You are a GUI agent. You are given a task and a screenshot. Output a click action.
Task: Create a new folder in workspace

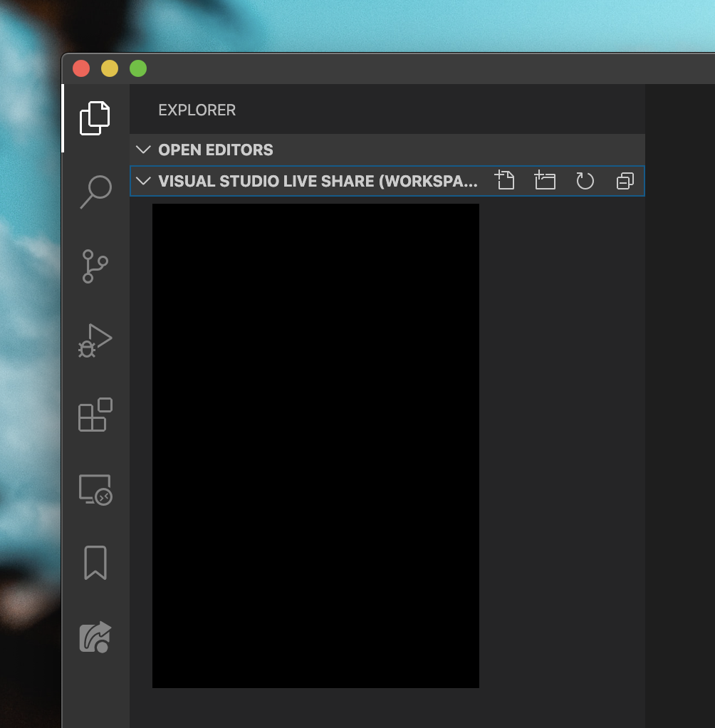coord(545,181)
